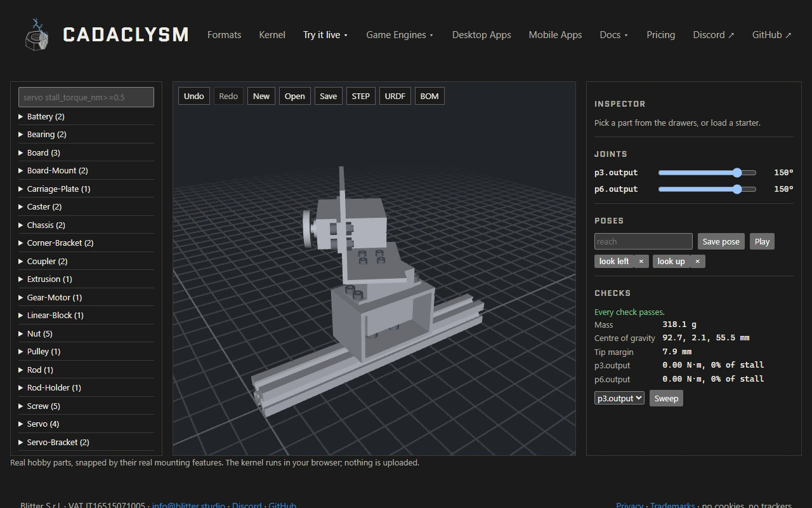The image size is (812, 508).
Task: Open the BOM bill of materials
Action: [429, 96]
